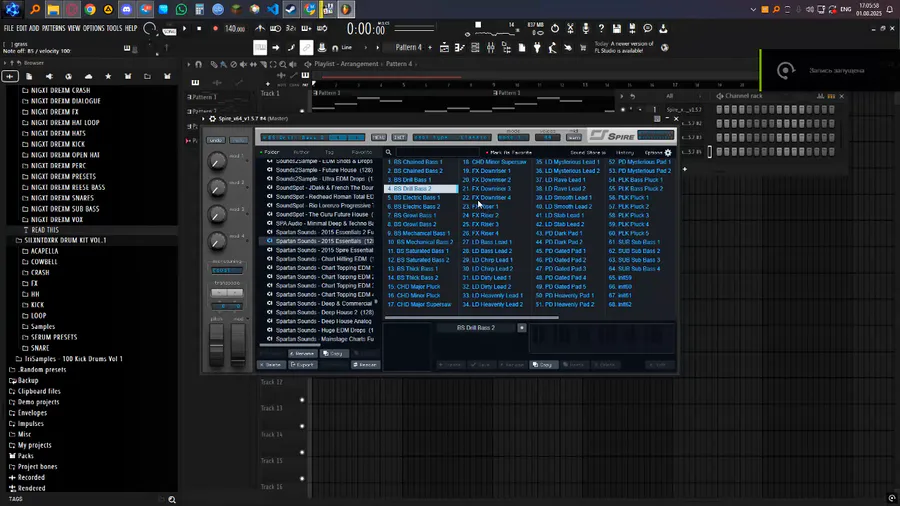The image size is (900, 506).
Task: Switch to the Favorite tab in Spire browser
Action: [x=361, y=153]
